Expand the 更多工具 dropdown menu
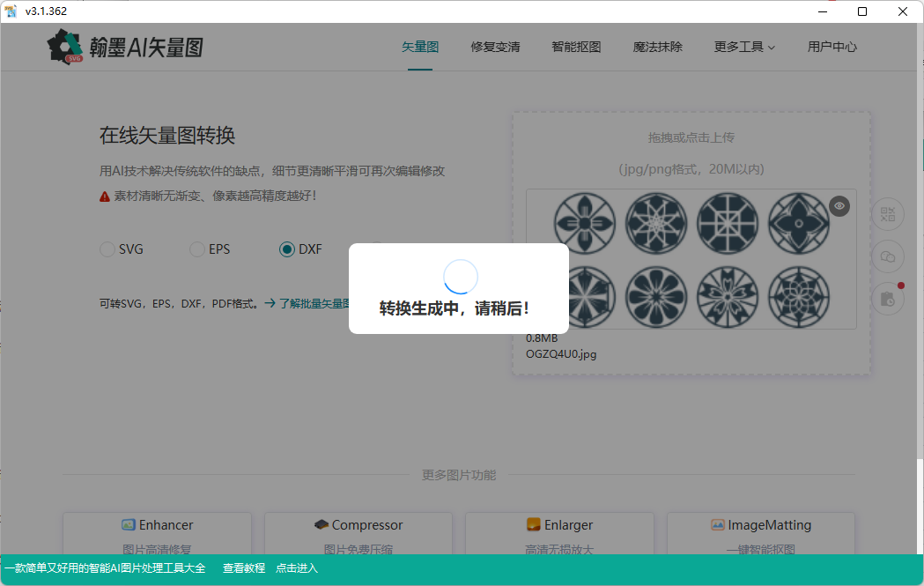The image size is (924, 586). pyautogui.click(x=744, y=48)
